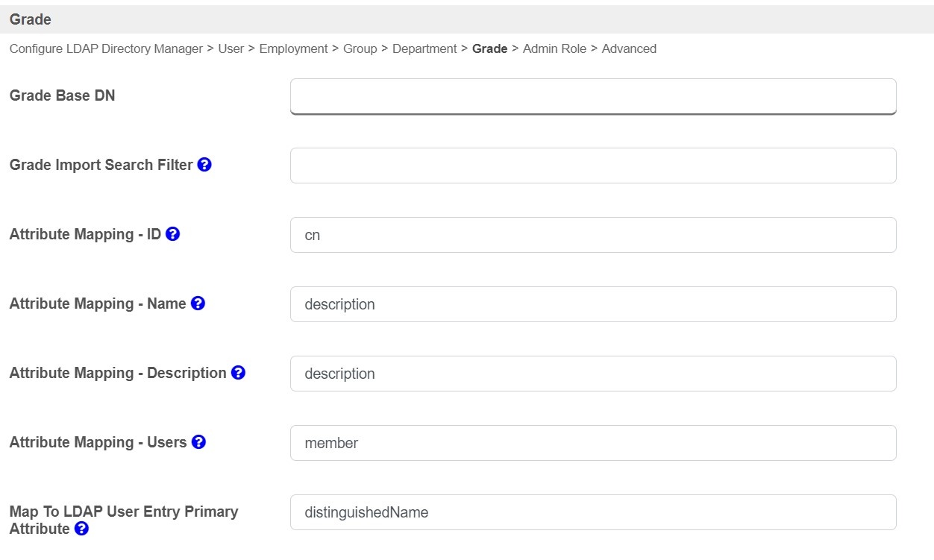
Task: Click the ID mapping field containing cn
Action: click(x=592, y=235)
